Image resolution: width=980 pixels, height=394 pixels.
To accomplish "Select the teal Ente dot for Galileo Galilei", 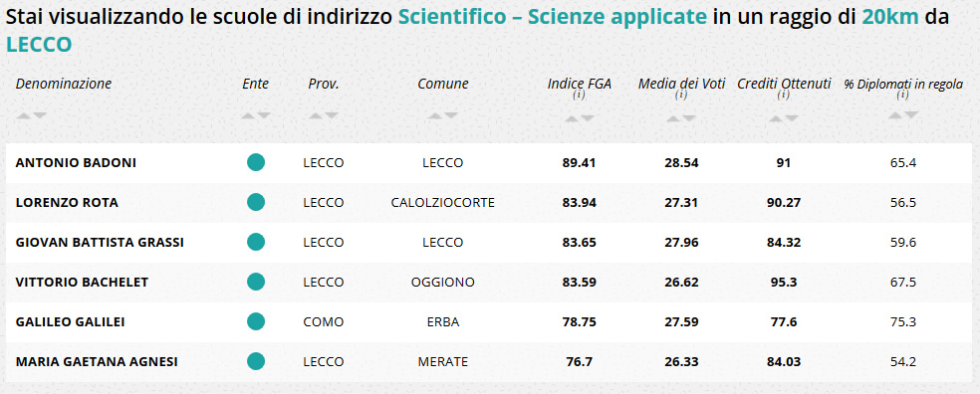I will (256, 321).
